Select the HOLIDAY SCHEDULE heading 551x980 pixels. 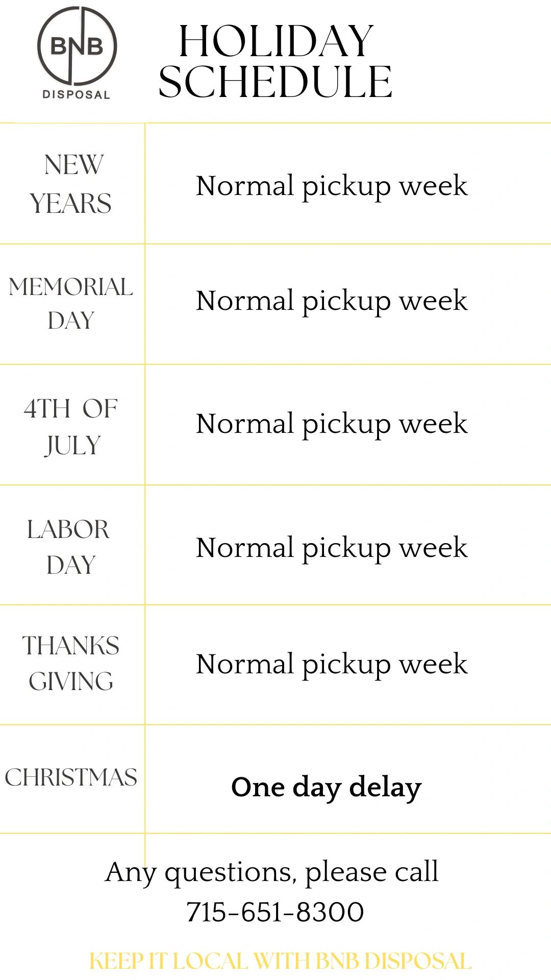coord(275,61)
